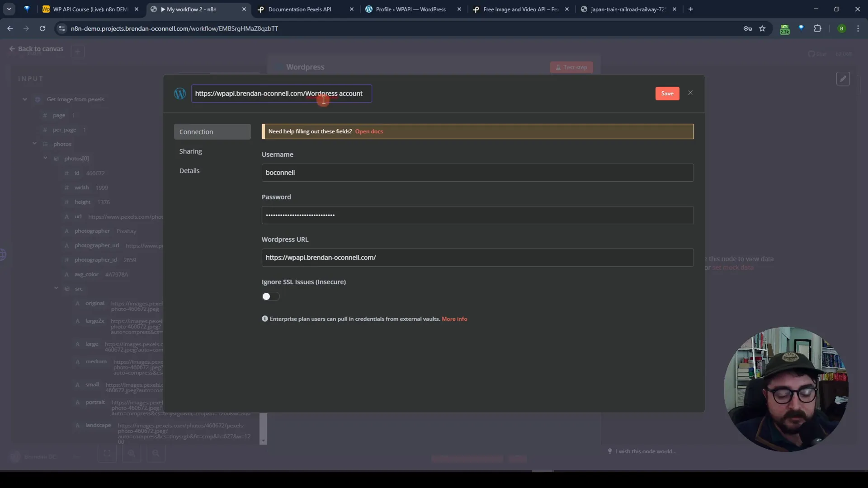Click the Username input field
Screen dimensions: 868x488
pos(477,172)
